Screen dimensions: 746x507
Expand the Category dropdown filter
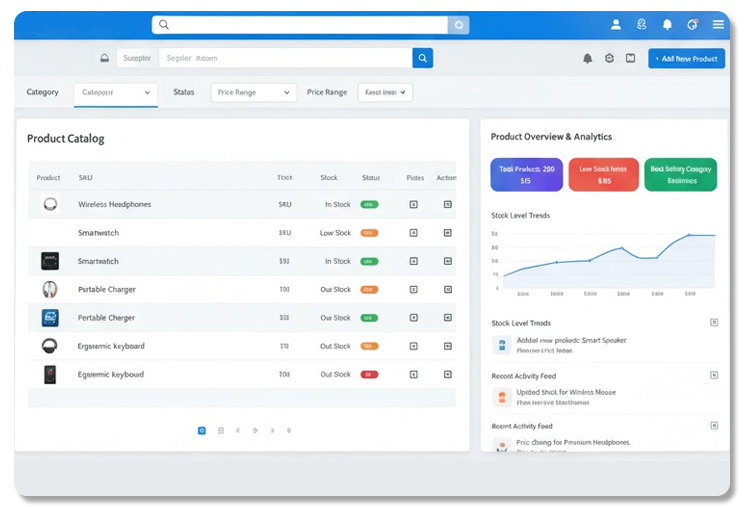pyautogui.click(x=116, y=92)
